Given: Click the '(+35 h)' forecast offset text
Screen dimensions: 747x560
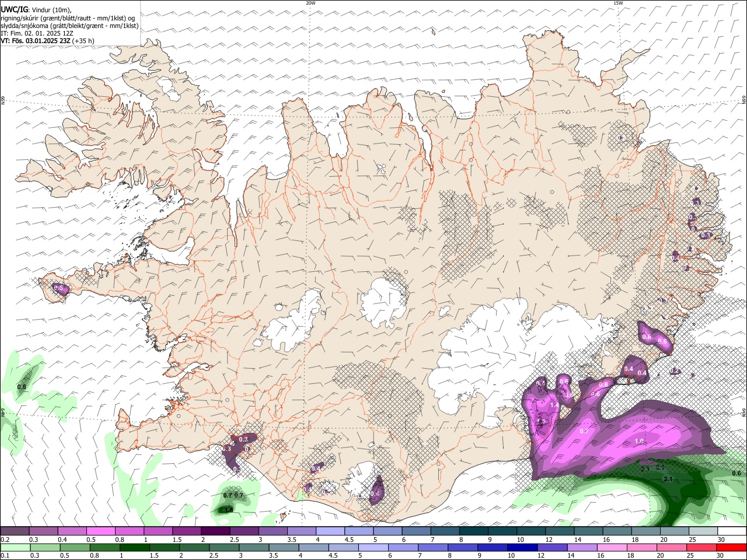Looking at the screenshot, I should pos(84,41).
